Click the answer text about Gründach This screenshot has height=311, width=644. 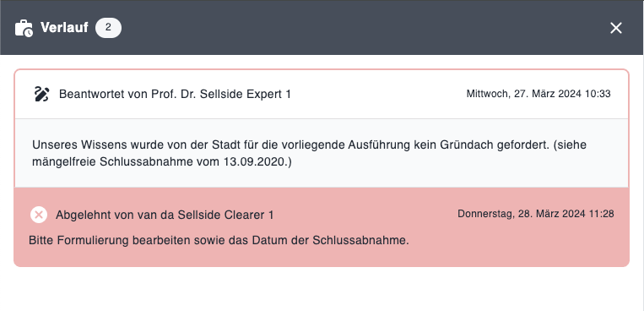pyautogui.click(x=309, y=153)
